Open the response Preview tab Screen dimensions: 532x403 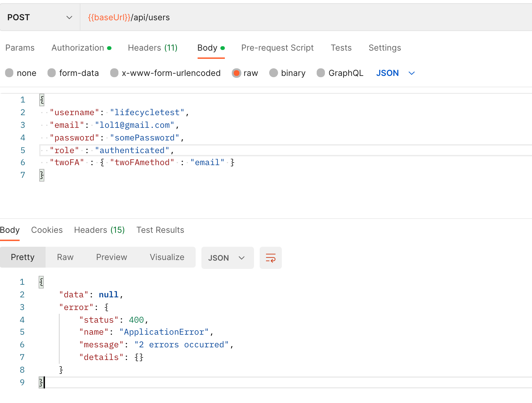tap(111, 257)
